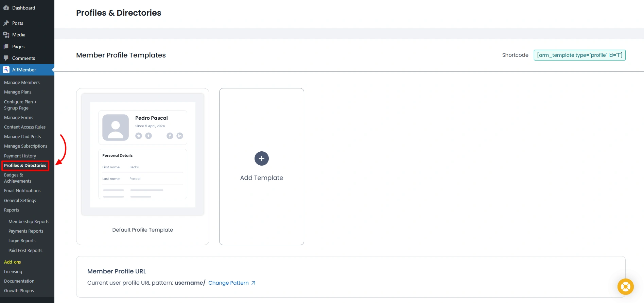Open the Add-ons page
This screenshot has height=303, width=644.
click(x=13, y=262)
